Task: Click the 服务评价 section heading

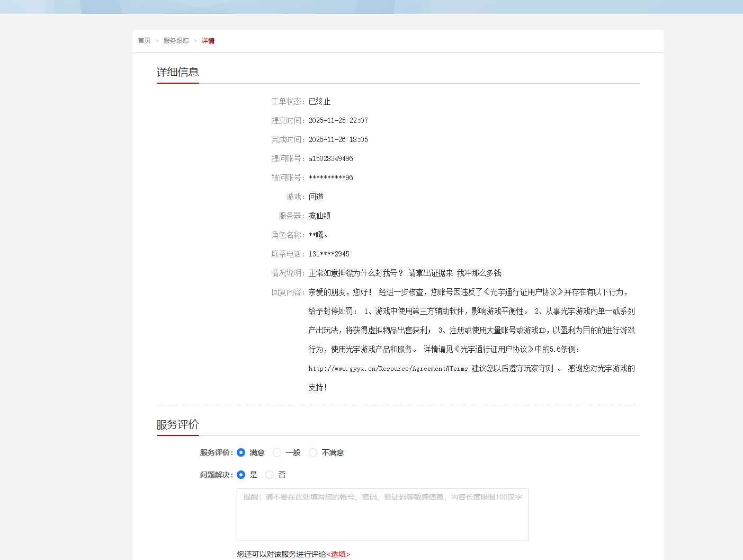Action: point(177,424)
